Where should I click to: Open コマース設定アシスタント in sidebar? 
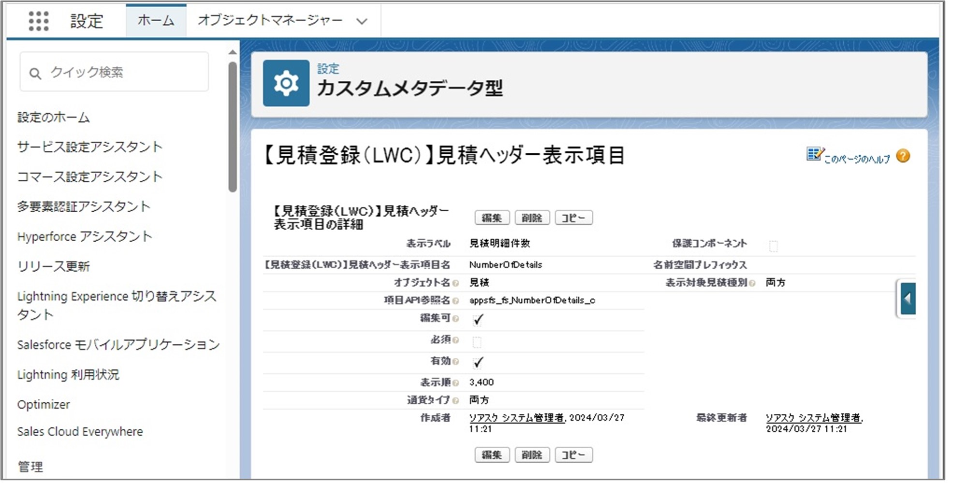[90, 177]
